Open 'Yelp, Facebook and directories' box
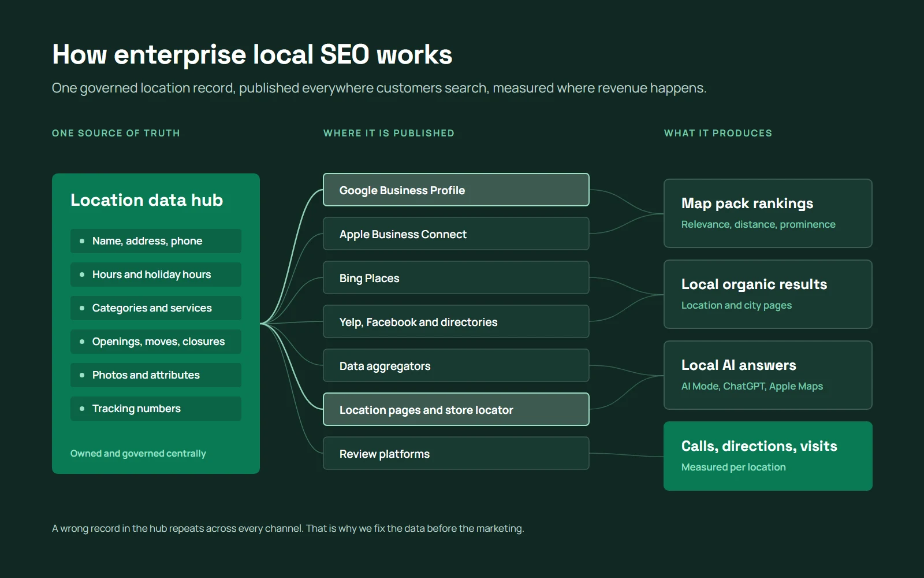The width and height of the screenshot is (924, 578). [x=456, y=321]
